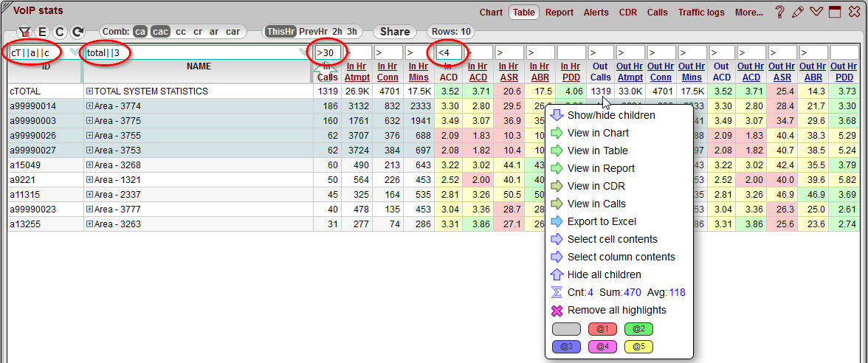This screenshot has height=363, width=868.
Task: Switch to the Table tab
Action: [x=524, y=12]
